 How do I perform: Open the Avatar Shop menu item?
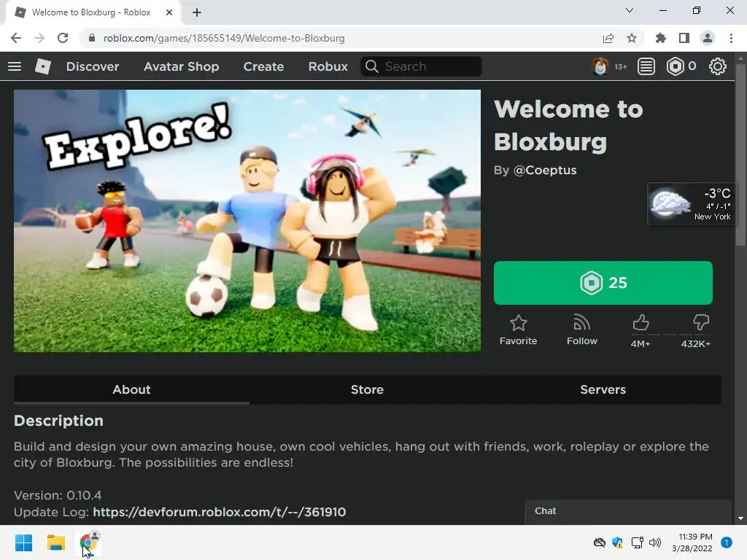181,66
